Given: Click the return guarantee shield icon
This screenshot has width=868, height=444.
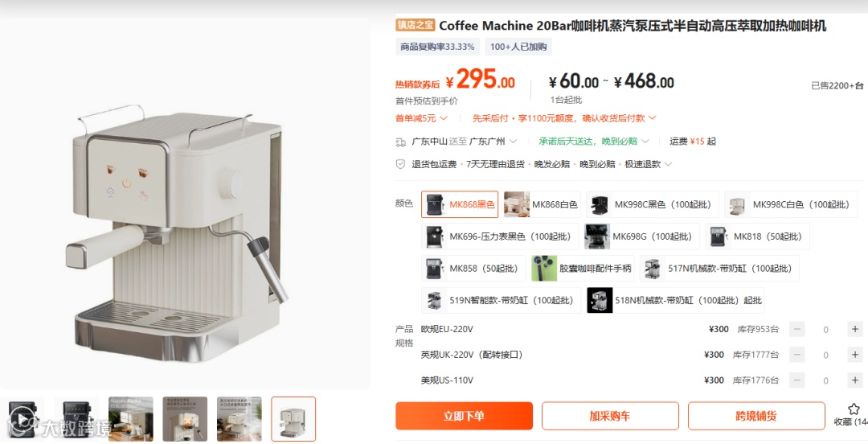Looking at the screenshot, I should pos(401,164).
